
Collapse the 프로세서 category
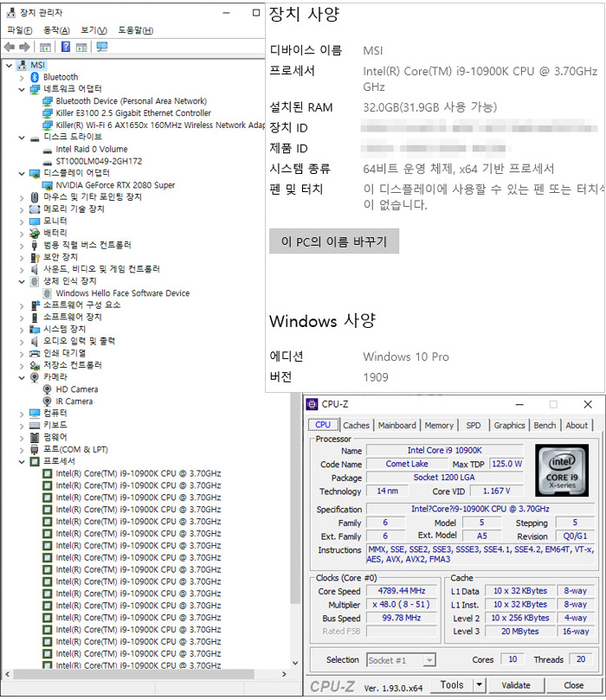click(x=22, y=461)
